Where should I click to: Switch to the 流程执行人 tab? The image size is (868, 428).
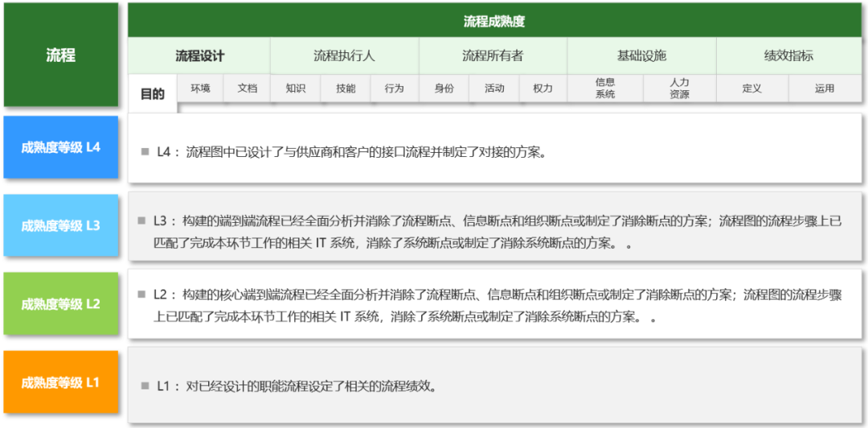[344, 56]
